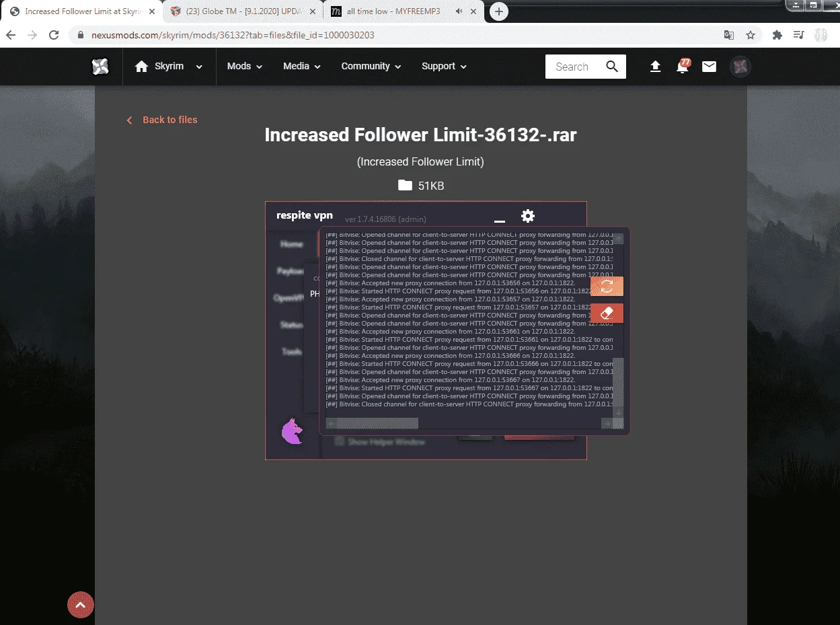Click the translate page icon

[x=728, y=35]
